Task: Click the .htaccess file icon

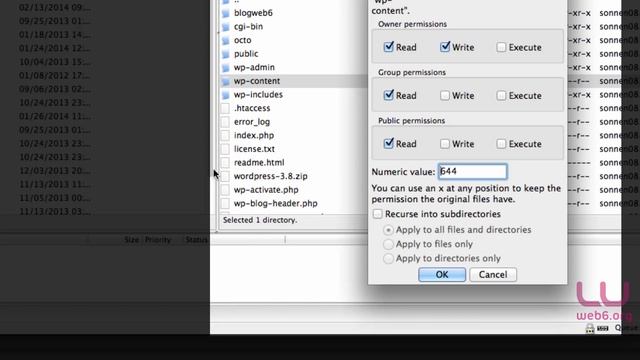Action: point(225,108)
